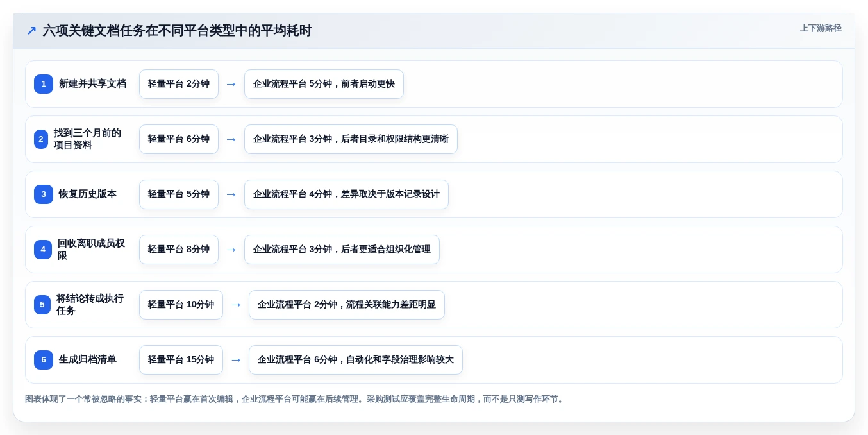Image resolution: width=868 pixels, height=435 pixels.
Task: Select step number 6 badge
Action: pos(44,360)
